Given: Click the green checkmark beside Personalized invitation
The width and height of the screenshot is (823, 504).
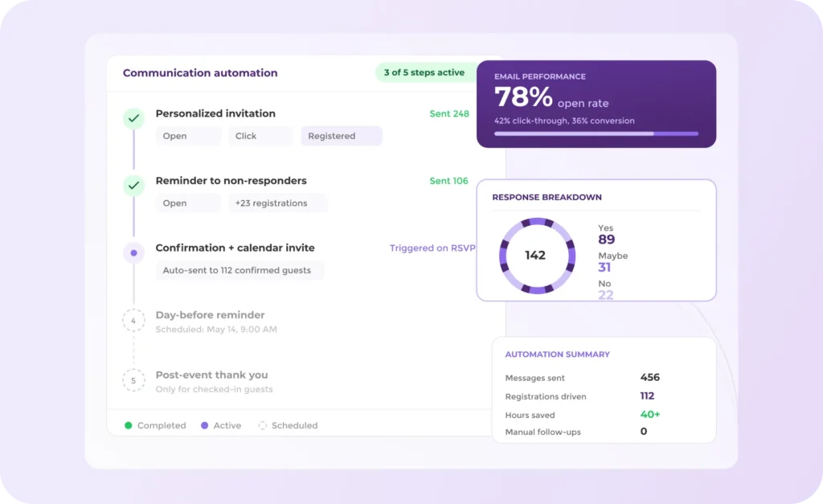Looking at the screenshot, I should coord(134,118).
